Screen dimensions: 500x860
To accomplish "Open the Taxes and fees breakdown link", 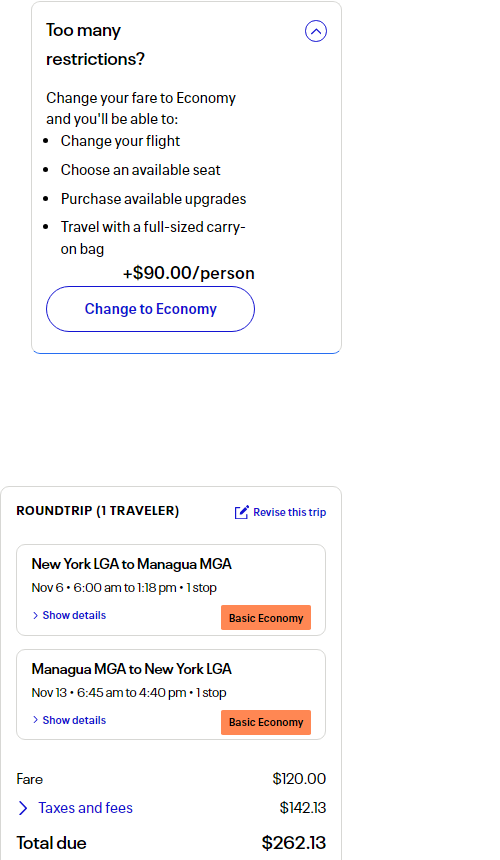I will 86,808.
